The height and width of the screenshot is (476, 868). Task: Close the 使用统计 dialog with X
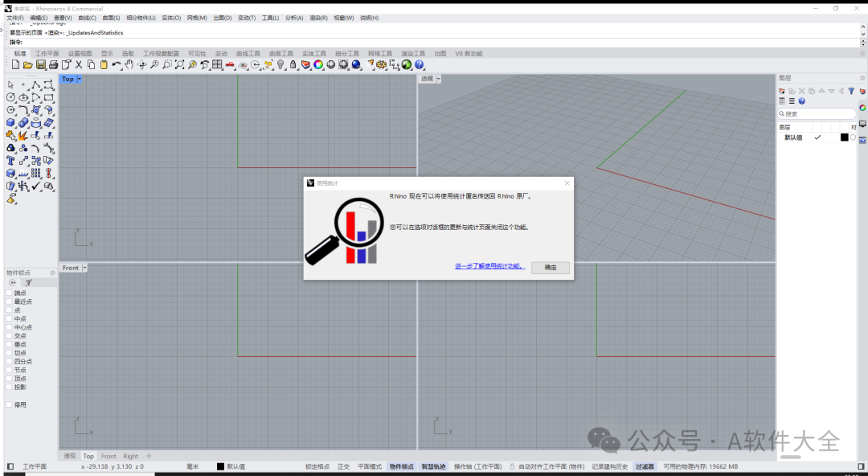coord(567,183)
